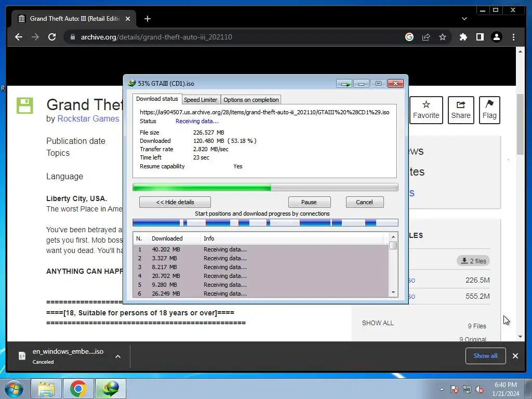The width and height of the screenshot is (532, 399).
Task: Click the muted volume tray icon
Action: 480,390
